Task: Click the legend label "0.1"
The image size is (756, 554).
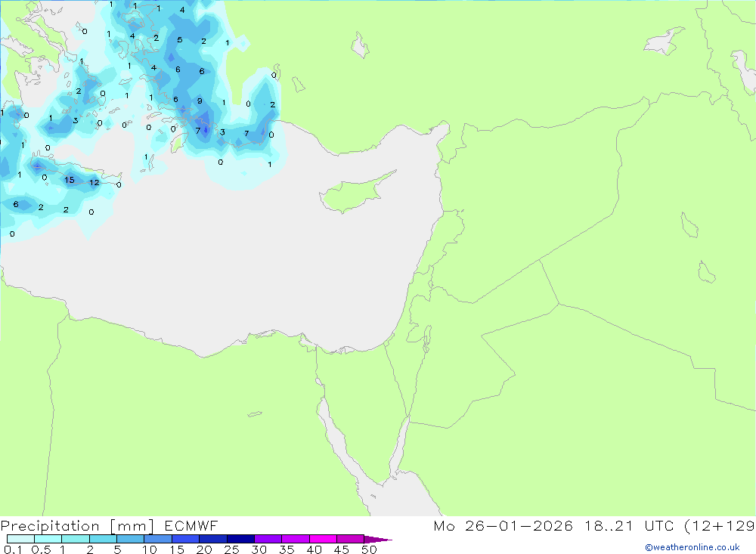Action: pyautogui.click(x=13, y=549)
